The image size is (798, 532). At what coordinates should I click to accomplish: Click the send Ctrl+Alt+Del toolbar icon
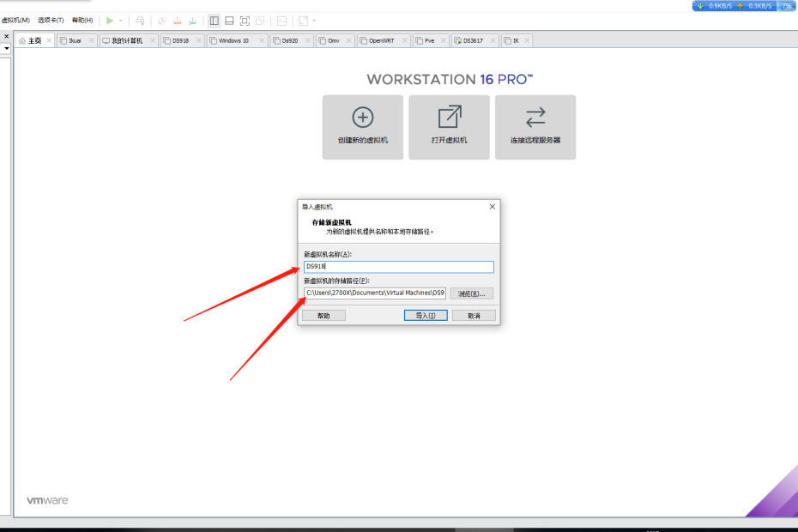(x=140, y=21)
